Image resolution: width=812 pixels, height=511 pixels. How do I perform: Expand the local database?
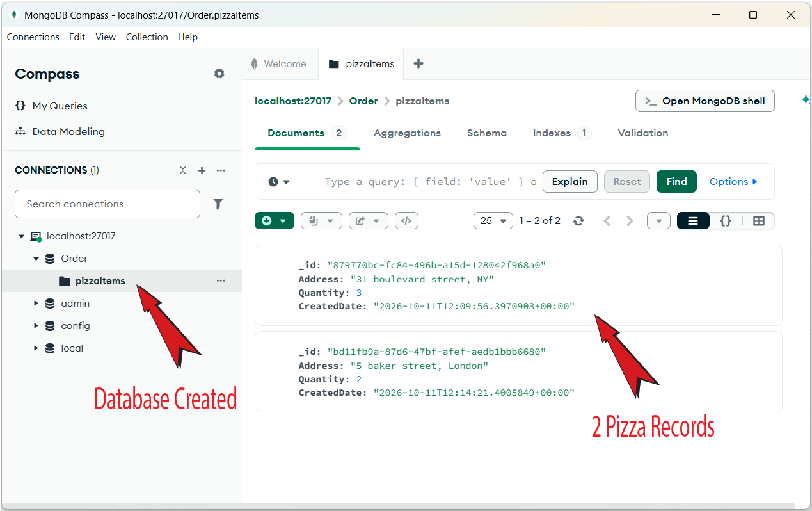pos(36,348)
